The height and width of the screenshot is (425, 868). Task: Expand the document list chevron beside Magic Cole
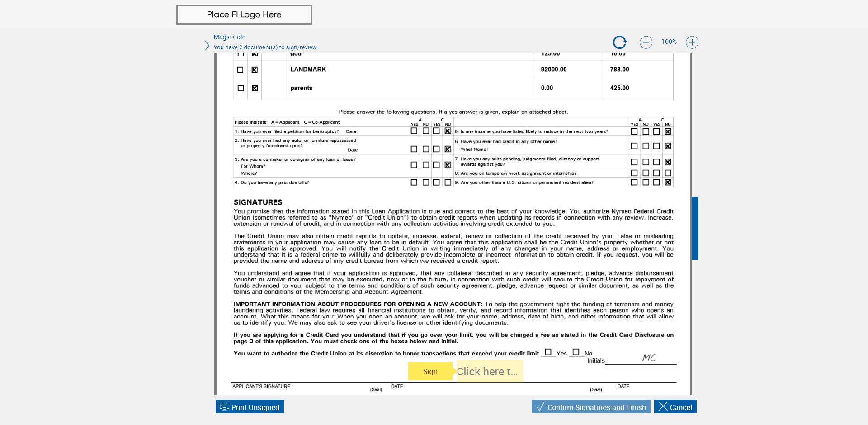pos(207,46)
